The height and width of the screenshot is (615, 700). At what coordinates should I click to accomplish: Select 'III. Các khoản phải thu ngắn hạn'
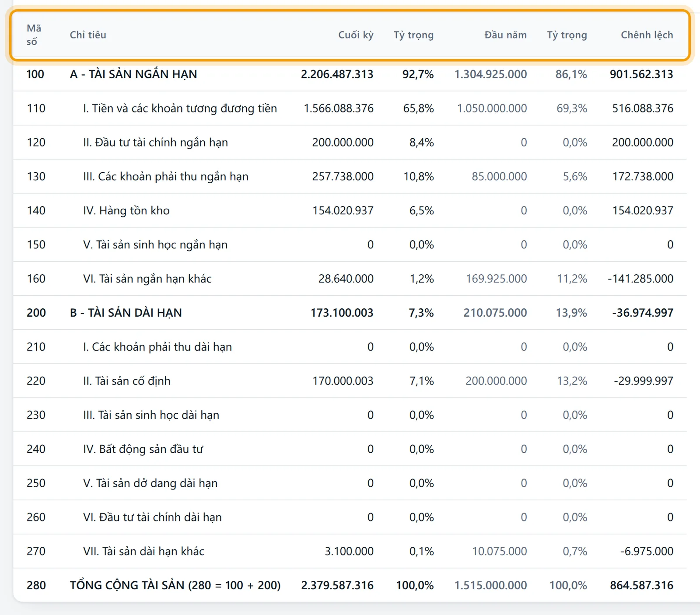166,177
